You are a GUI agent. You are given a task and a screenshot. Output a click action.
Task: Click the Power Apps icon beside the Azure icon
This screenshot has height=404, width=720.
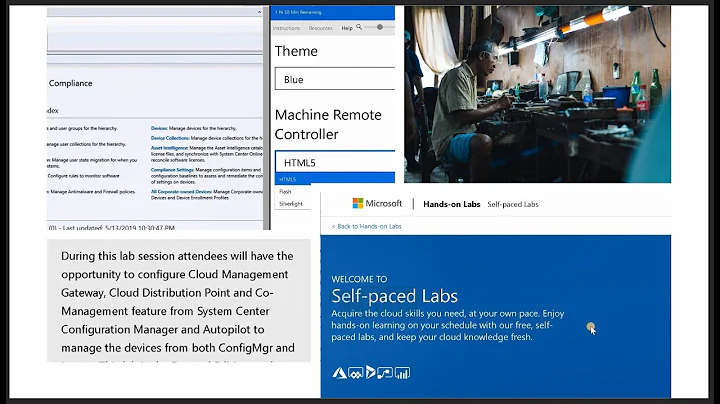[x=356, y=373]
